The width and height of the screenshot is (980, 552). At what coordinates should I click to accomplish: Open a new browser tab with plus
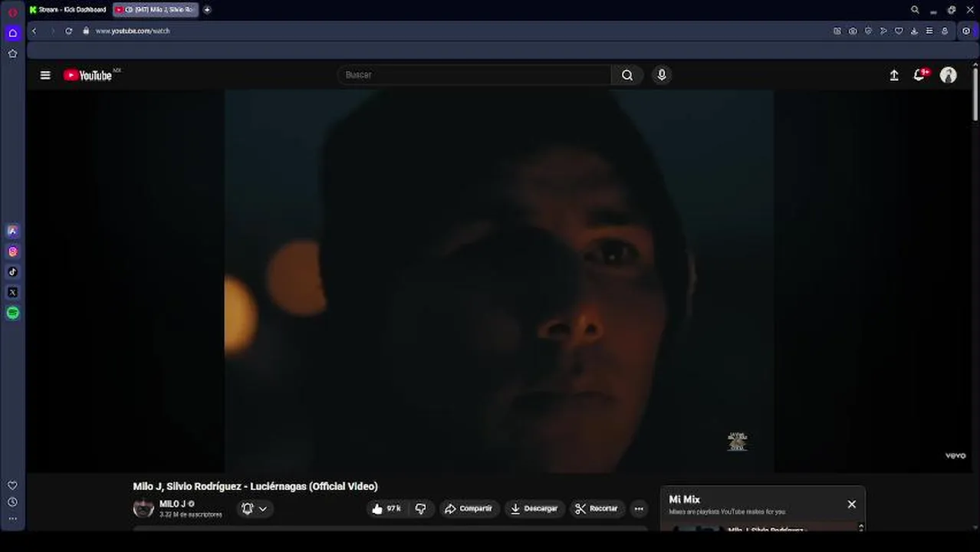[x=207, y=10]
